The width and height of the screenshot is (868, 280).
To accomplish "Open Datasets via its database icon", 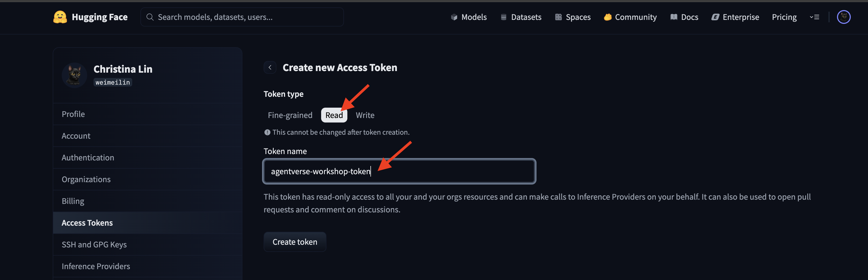I will point(503,17).
